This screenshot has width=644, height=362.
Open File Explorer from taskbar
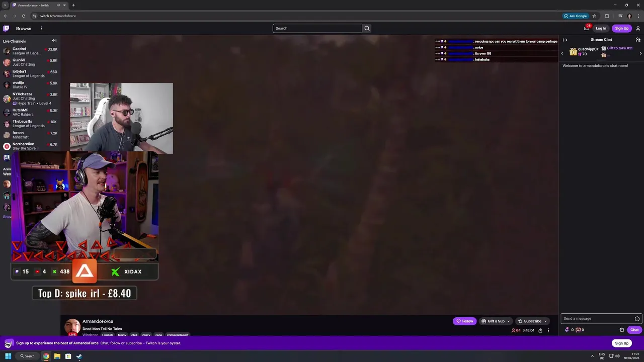(57, 356)
